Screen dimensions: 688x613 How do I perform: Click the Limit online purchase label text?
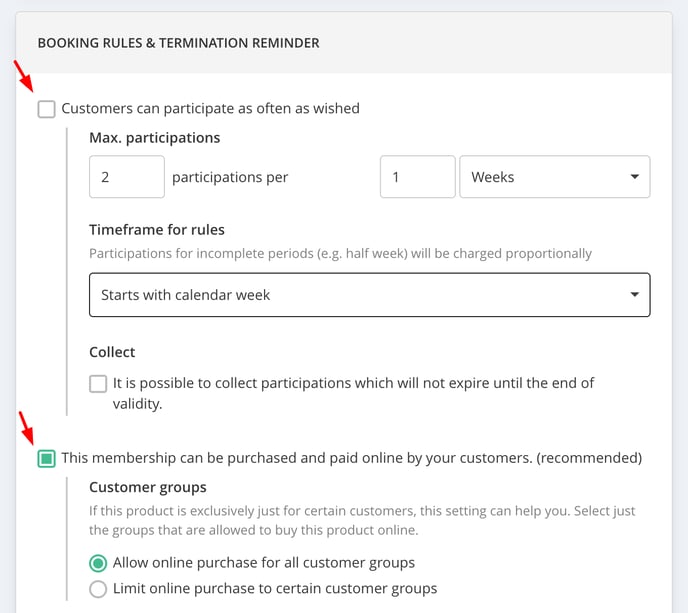(275, 588)
